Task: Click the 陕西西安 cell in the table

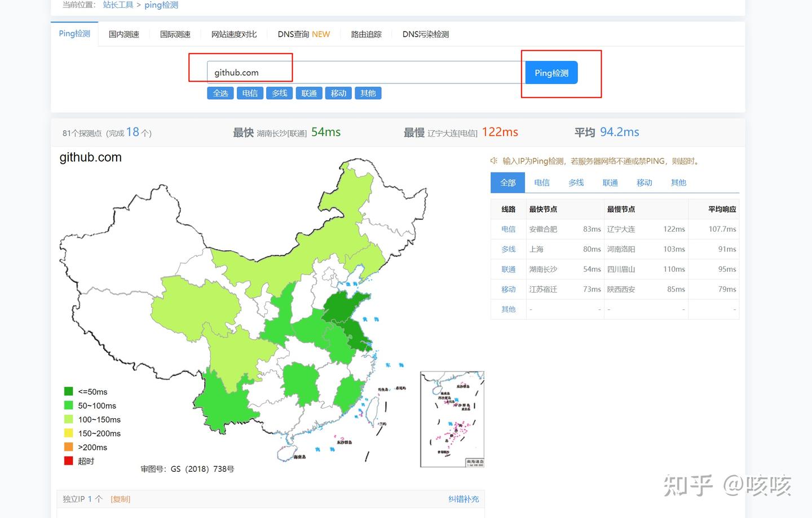Action: click(621, 289)
